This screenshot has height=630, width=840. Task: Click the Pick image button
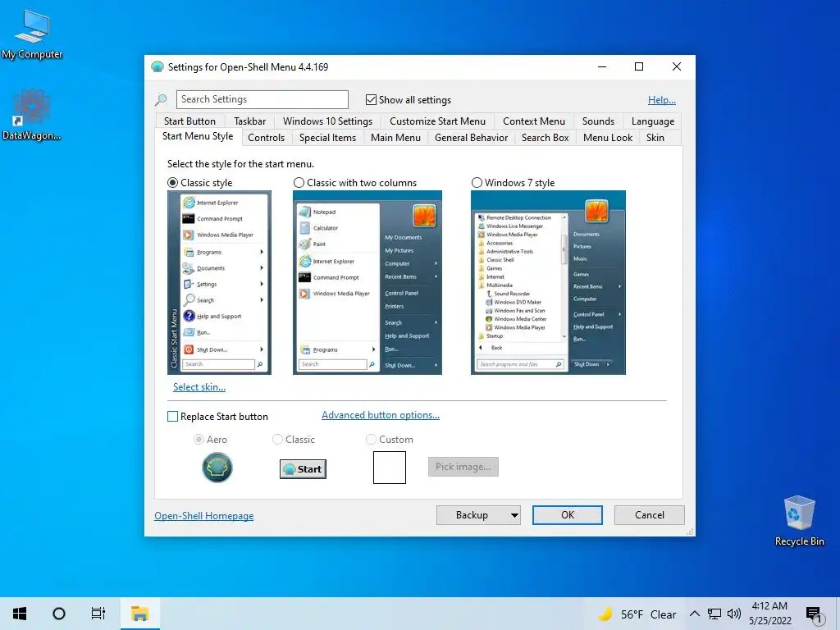click(x=463, y=467)
